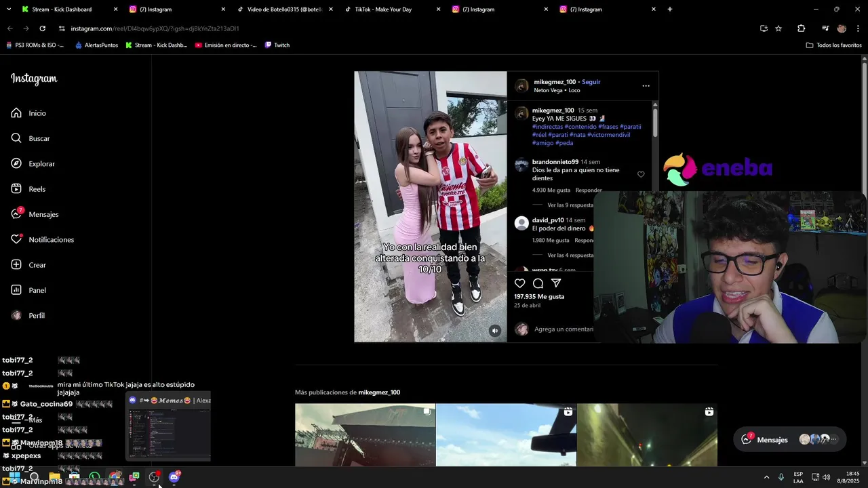Open a new browser tab

pos(670,9)
